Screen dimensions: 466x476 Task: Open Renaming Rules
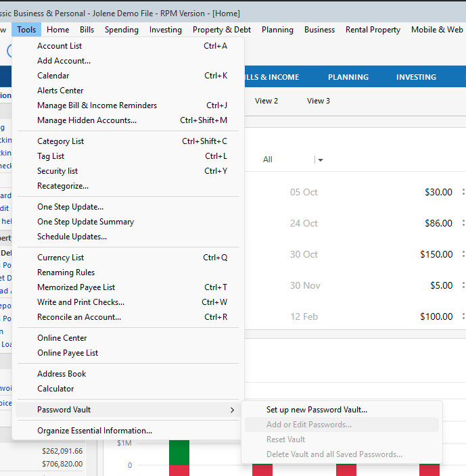pyautogui.click(x=128, y=272)
